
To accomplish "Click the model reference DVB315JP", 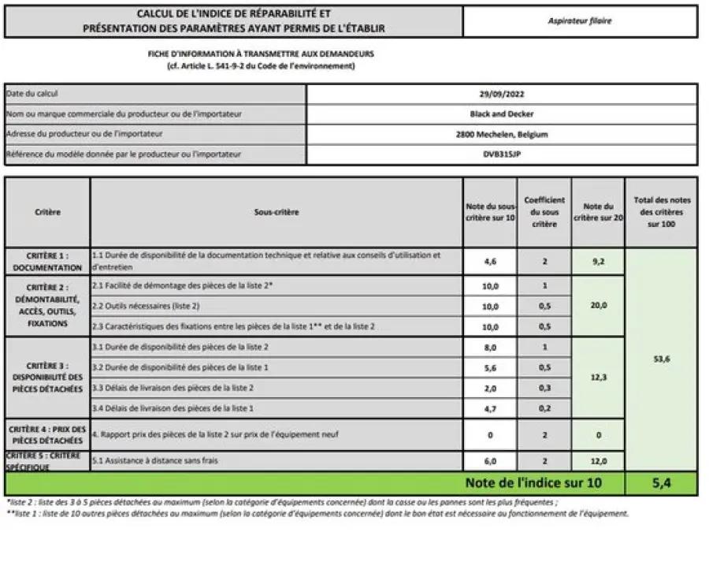I will pyautogui.click(x=502, y=154).
